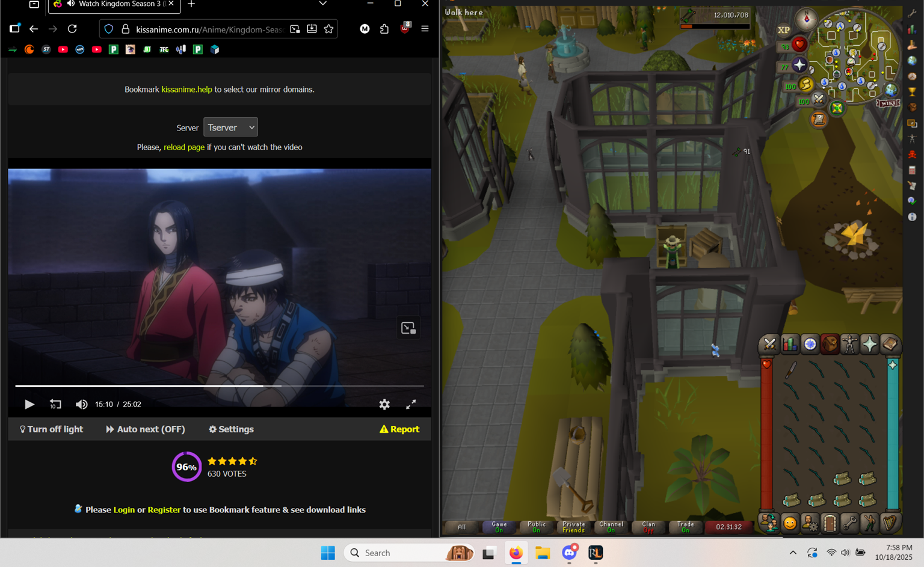
Task: Click the Logout door icon
Action: coord(830,523)
